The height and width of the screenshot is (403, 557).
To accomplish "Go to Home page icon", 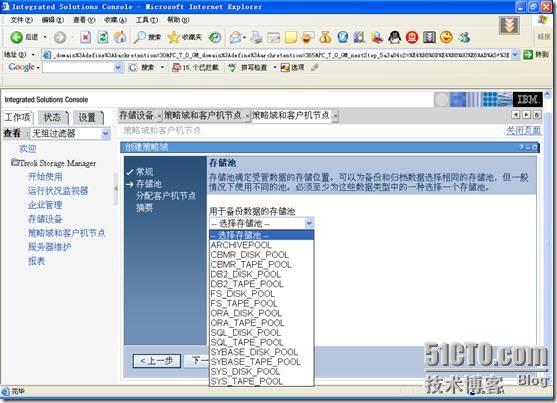I will tap(120, 37).
